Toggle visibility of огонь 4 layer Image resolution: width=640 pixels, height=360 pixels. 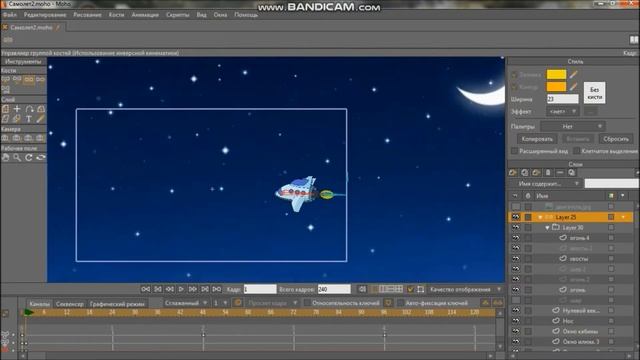coord(516,238)
